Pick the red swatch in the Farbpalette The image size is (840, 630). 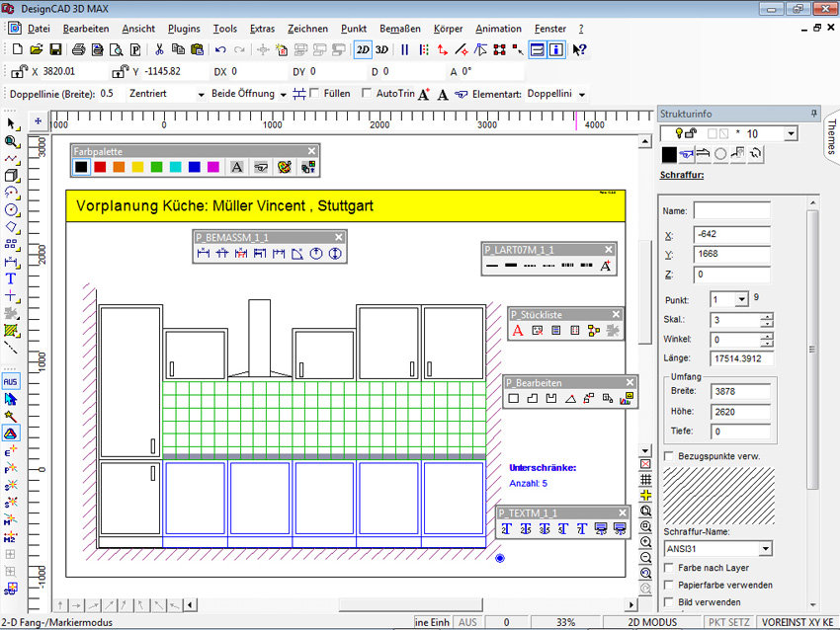(98, 166)
